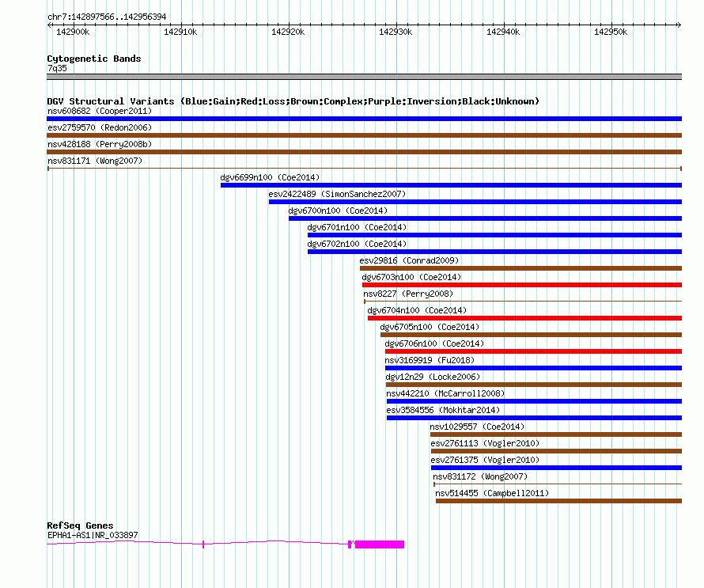Screen dimensions: 704x588
Task: Select the blue dgv6702n100 gain bar
Action: click(x=494, y=252)
